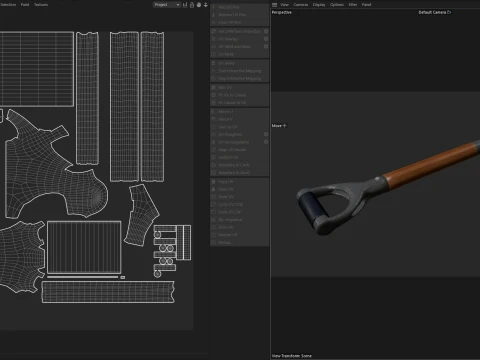Screen dimensions: 480x360
Task: Click the Move tool indicator in viewport
Action: point(279,126)
